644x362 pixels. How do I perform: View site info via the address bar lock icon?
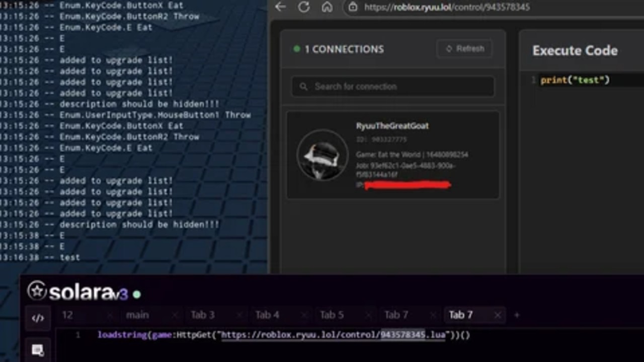pos(353,7)
